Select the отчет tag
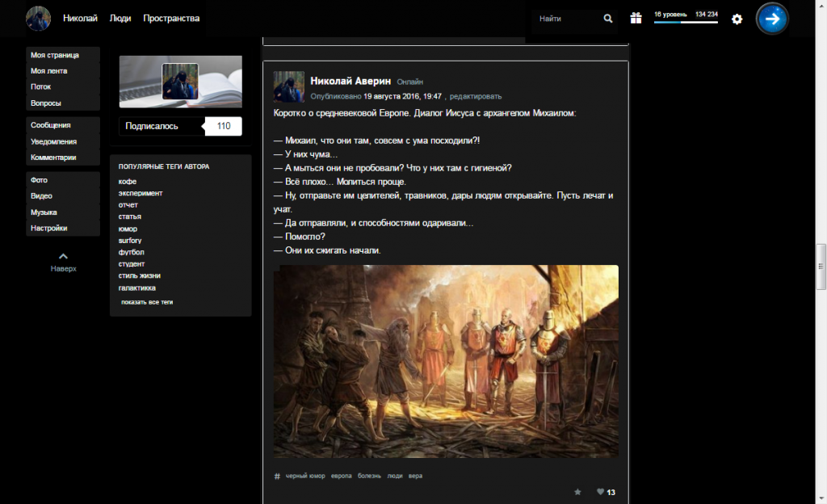 [x=128, y=204]
